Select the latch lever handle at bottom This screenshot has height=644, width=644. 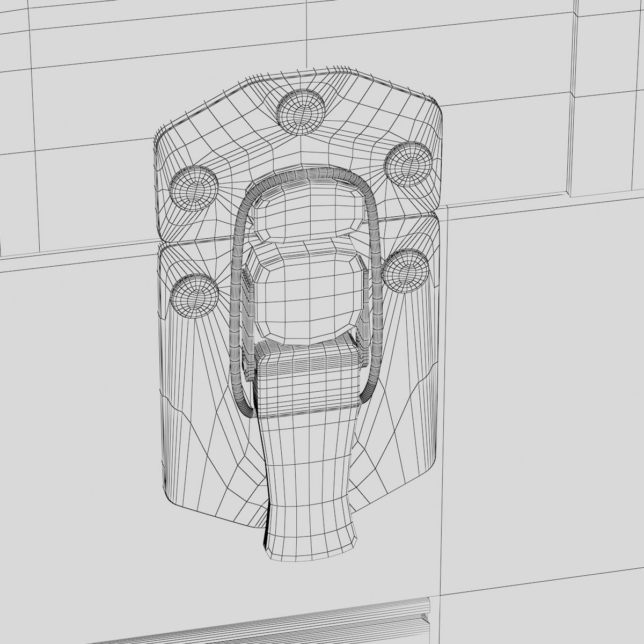pos(311,472)
